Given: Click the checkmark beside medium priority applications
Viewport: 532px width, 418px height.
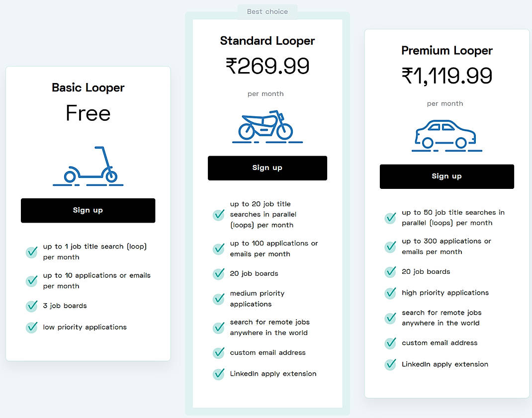Looking at the screenshot, I should click(218, 299).
